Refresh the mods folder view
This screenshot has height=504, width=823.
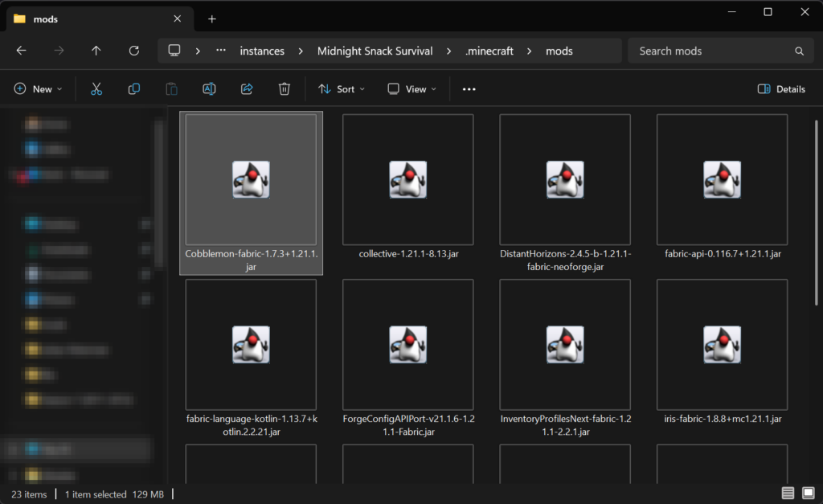[x=134, y=51]
